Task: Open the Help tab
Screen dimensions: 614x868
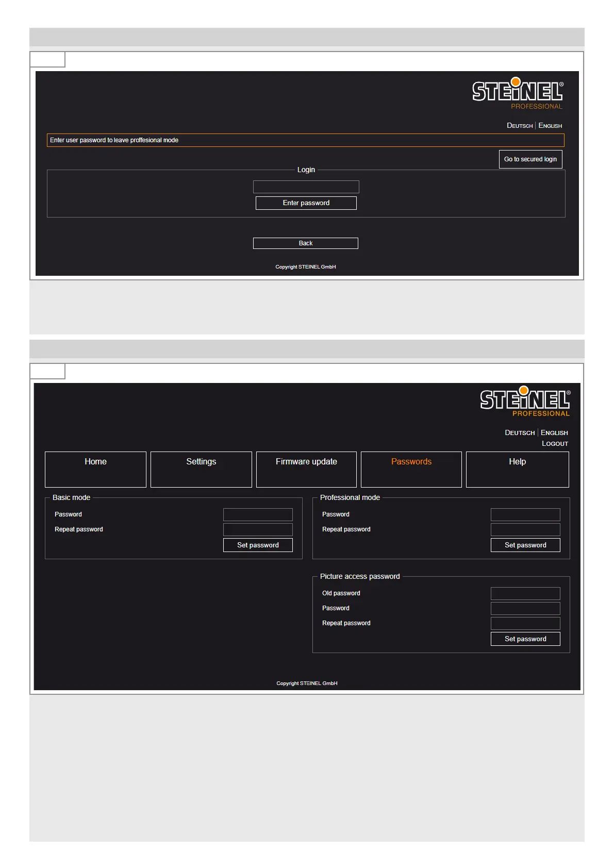Action: click(518, 470)
